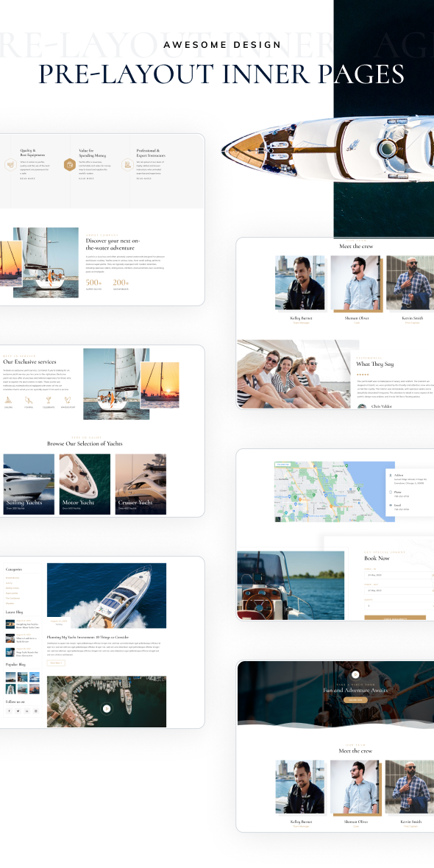Open the first link in the Categories list

pos(11,577)
